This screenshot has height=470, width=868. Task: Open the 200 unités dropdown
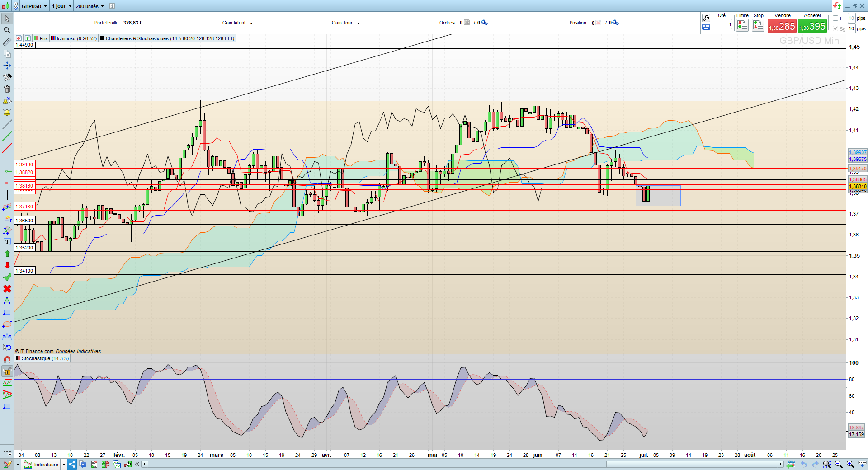point(90,6)
